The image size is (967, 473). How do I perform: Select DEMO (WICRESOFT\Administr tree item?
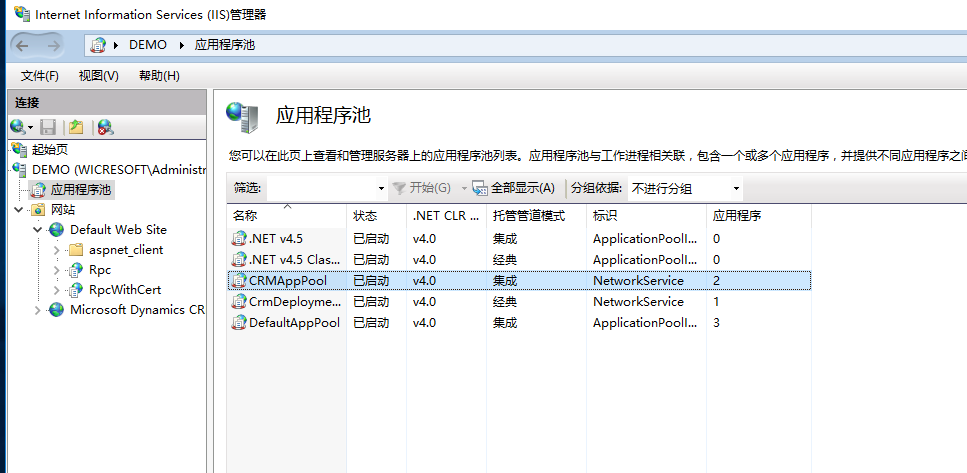coord(118,169)
